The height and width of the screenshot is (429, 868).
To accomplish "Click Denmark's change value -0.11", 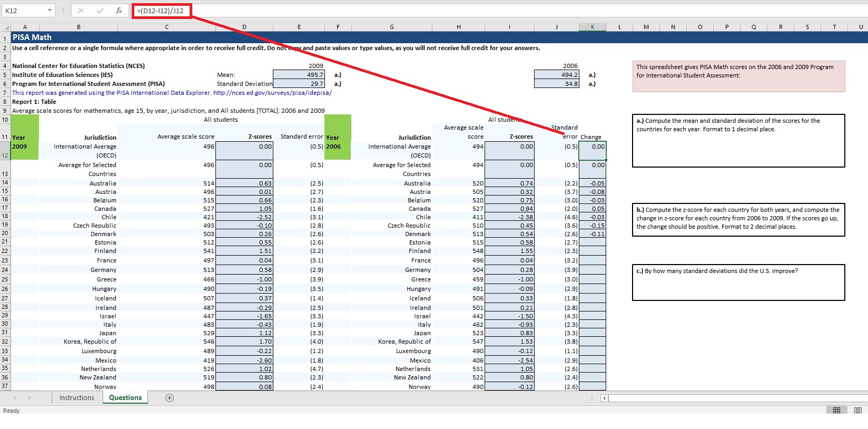I will coord(593,234).
